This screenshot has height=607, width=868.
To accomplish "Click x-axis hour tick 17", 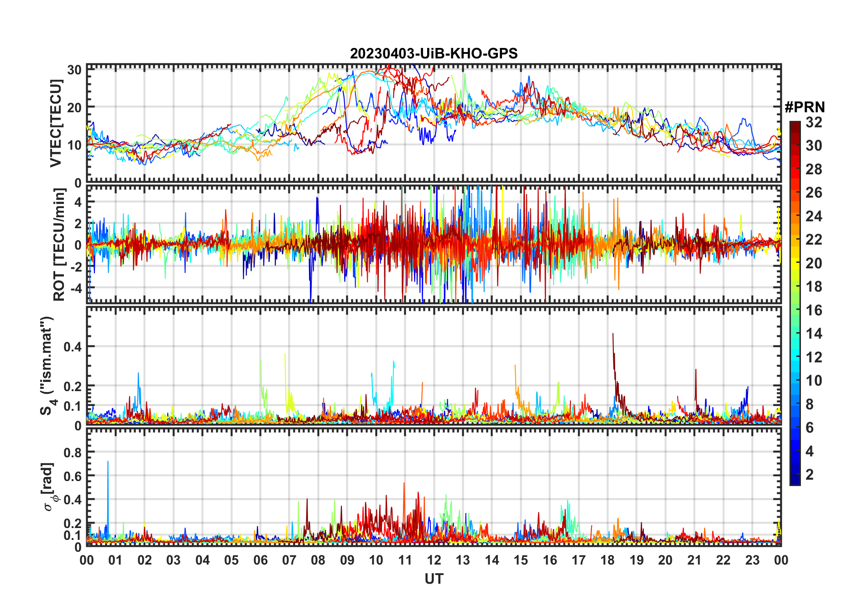I will [x=579, y=560].
